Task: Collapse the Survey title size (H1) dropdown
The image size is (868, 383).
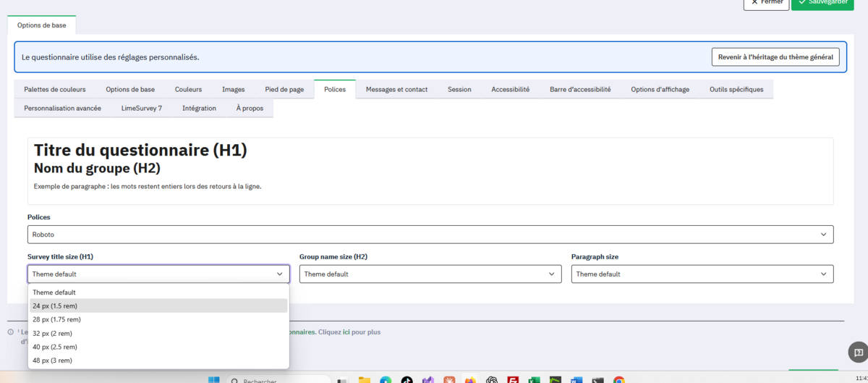Action: (158, 274)
